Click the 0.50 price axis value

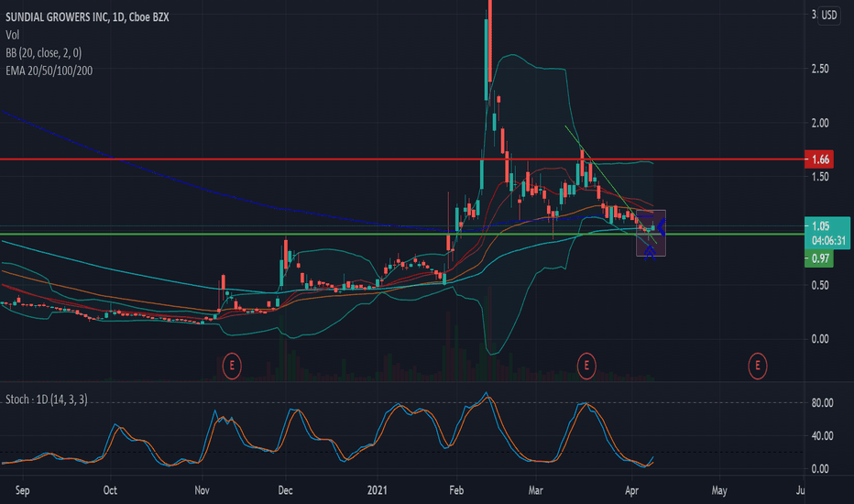[820, 286]
